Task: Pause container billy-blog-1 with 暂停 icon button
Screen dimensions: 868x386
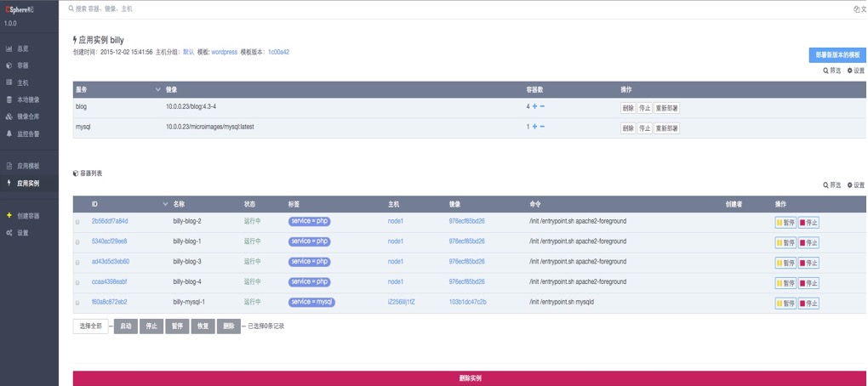Action: (x=785, y=243)
